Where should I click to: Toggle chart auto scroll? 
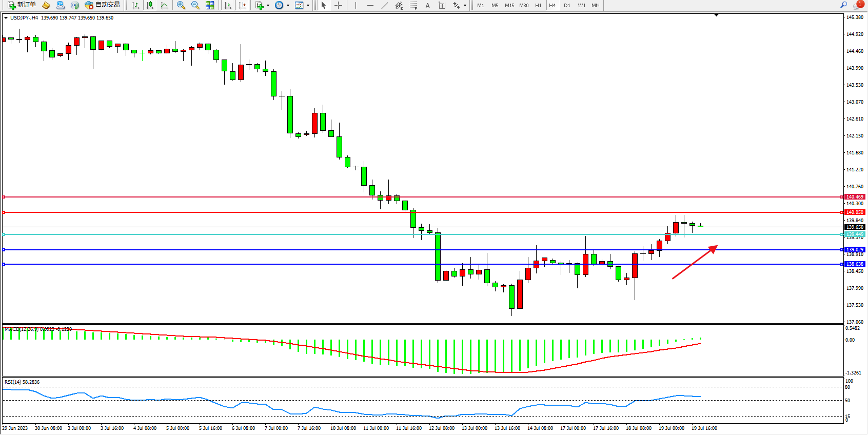[228, 5]
